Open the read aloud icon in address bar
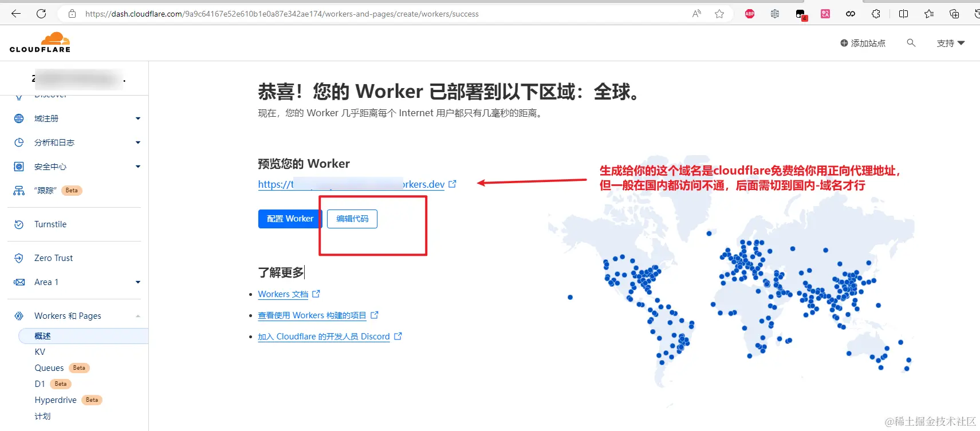Viewport: 980px width, 431px height. (696, 14)
